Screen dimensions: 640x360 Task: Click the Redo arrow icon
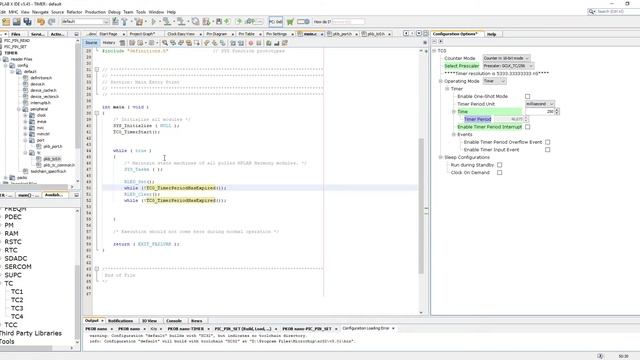coord(51,22)
